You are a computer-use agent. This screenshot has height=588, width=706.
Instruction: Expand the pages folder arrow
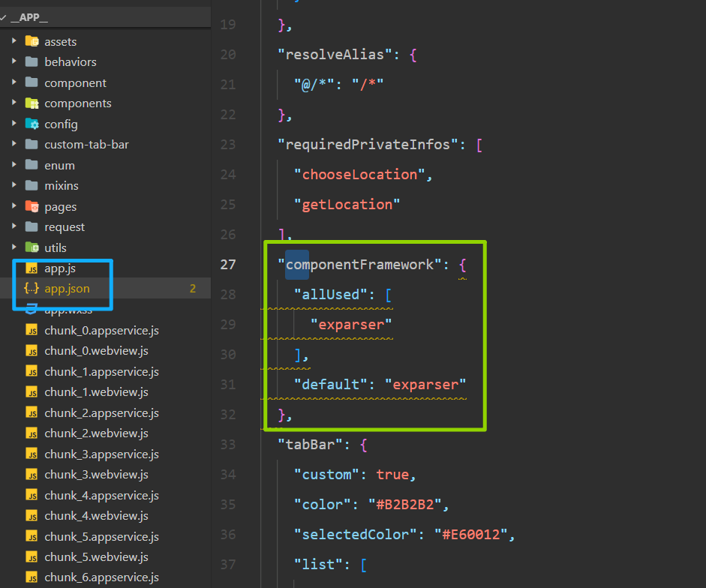14,206
